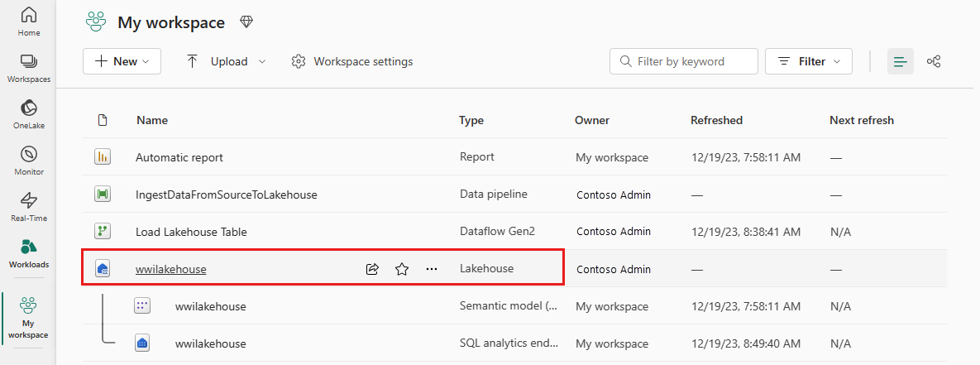Click the data pipeline icon for IngestDataFromSourceToLakehouse
The image size is (980, 365).
point(103,195)
